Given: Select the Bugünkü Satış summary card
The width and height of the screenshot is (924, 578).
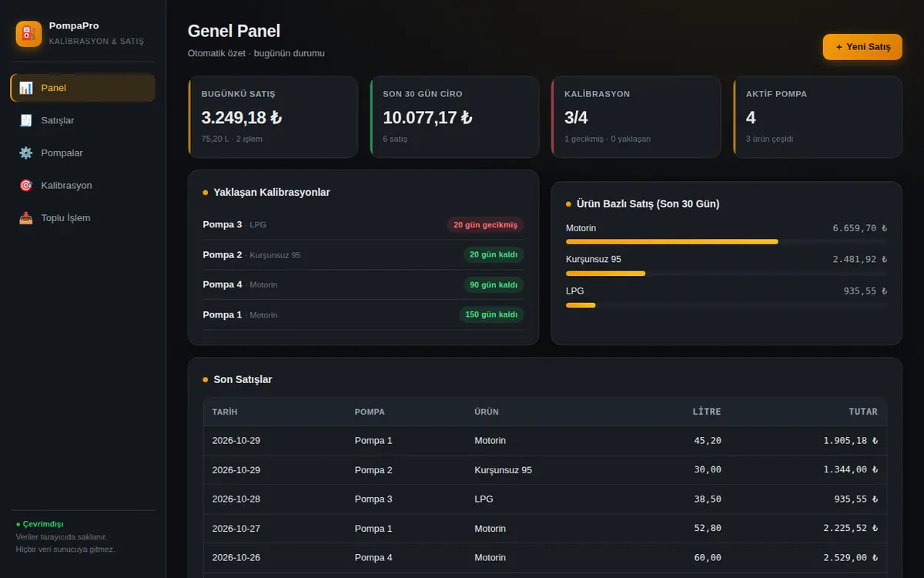Looking at the screenshot, I should pyautogui.click(x=273, y=117).
